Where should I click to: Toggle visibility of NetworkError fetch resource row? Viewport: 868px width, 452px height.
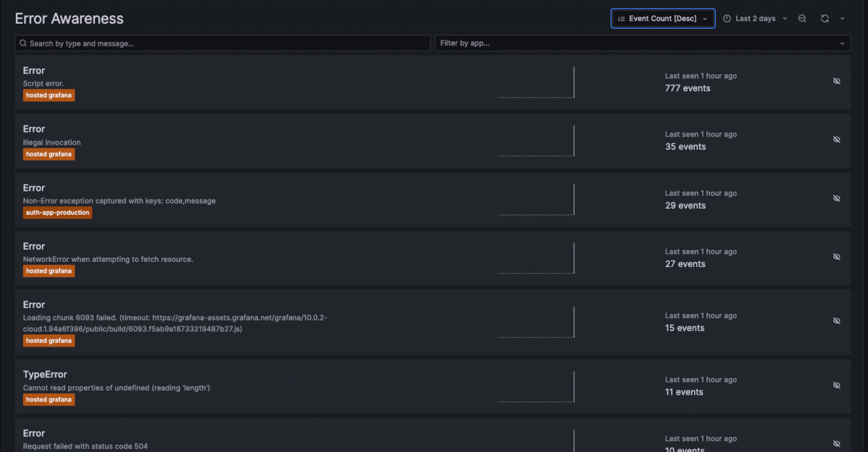[836, 257]
